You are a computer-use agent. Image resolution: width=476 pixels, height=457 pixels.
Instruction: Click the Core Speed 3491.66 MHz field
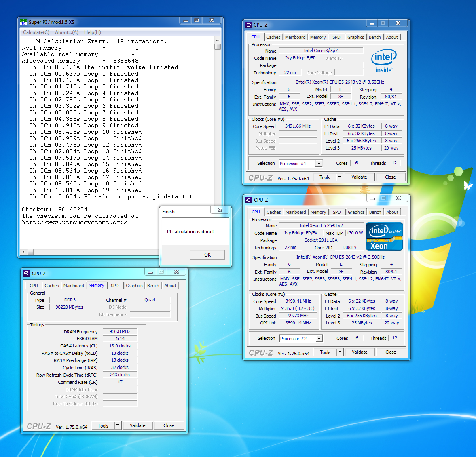(298, 126)
